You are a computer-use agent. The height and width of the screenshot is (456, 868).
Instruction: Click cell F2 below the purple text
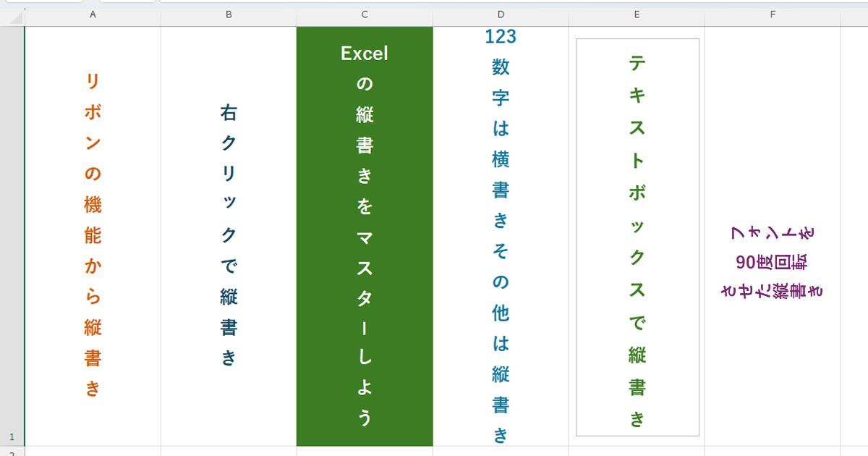click(773, 452)
